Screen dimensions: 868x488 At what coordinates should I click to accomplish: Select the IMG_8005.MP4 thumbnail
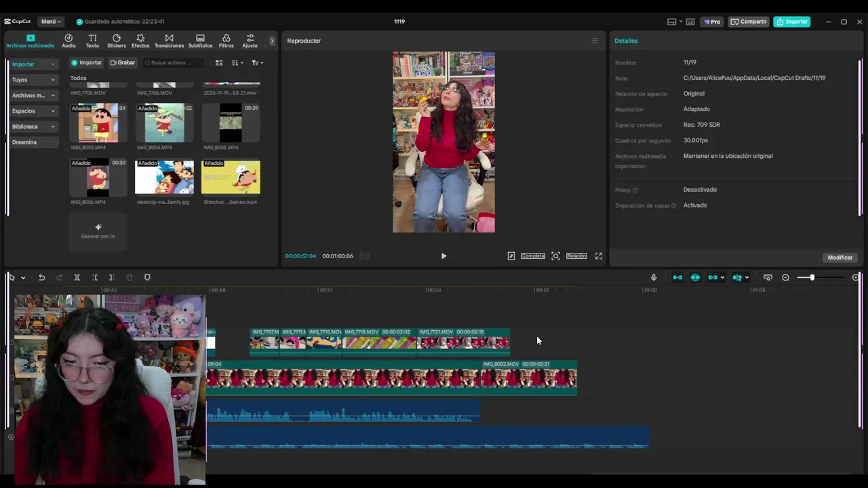231,123
